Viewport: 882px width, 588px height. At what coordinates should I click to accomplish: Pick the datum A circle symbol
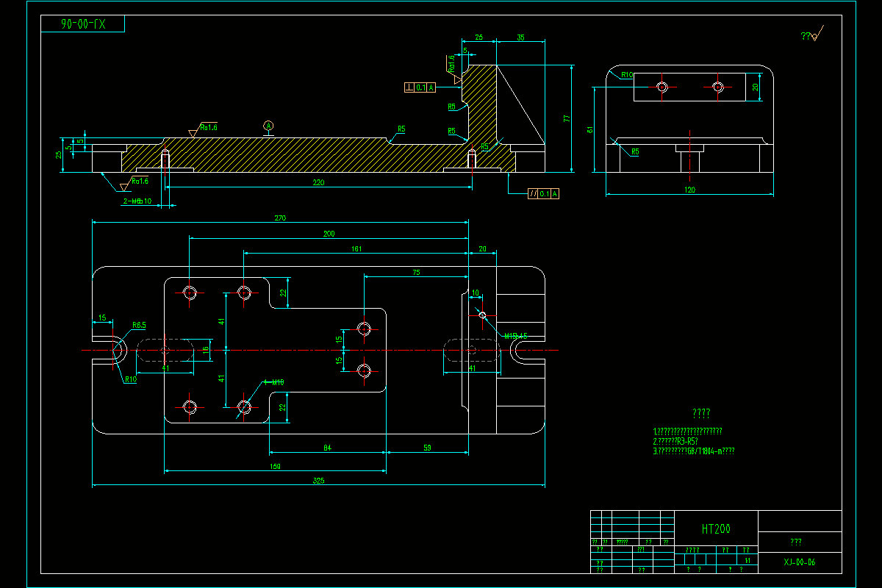268,126
